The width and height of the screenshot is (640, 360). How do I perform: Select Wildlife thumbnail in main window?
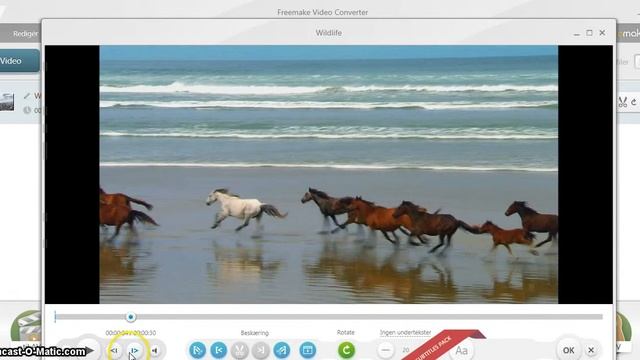coord(7,102)
